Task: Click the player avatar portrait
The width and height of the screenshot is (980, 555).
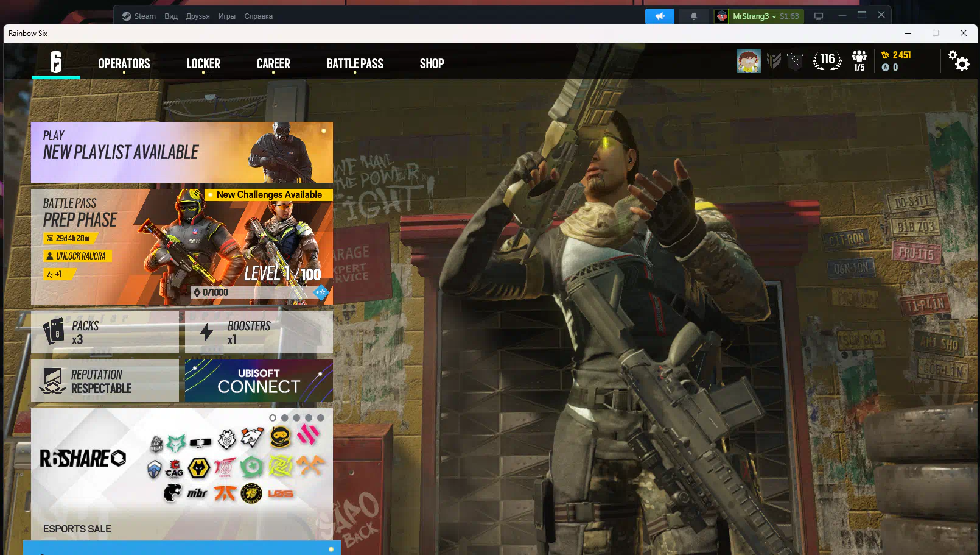Action: (x=749, y=61)
